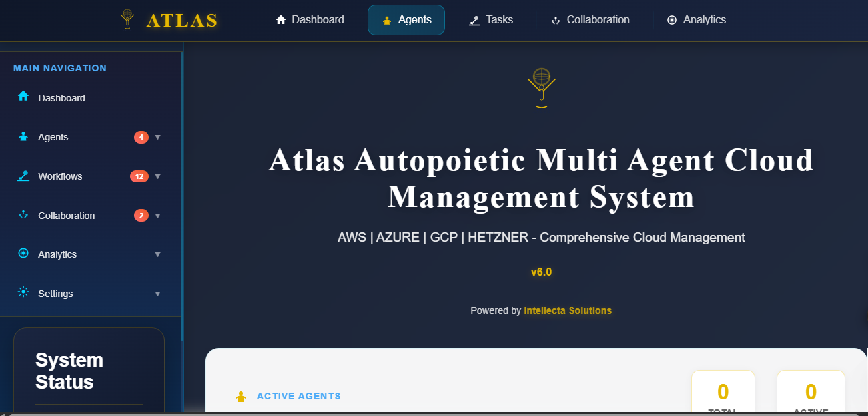Screen dimensions: 868x416
Task: Click the sidebar Collaboration icon
Action: tap(23, 214)
